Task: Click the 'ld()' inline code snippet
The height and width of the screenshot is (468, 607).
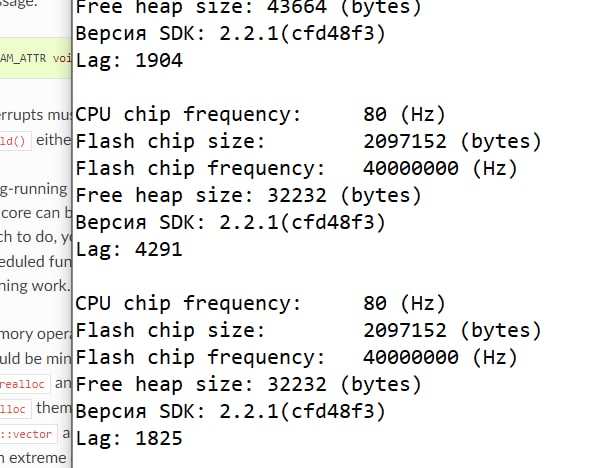Action: (14, 141)
